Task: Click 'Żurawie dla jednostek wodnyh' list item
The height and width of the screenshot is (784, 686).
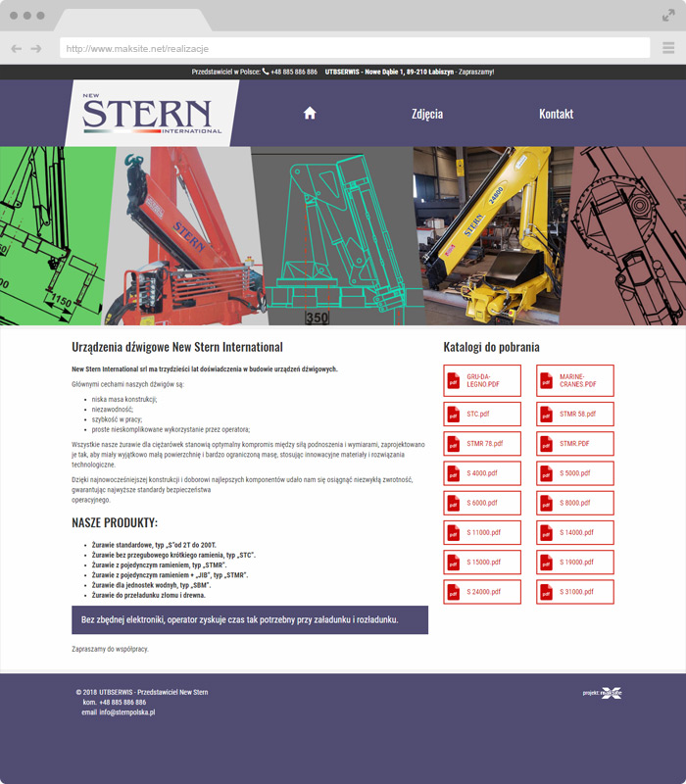Action: click(151, 585)
